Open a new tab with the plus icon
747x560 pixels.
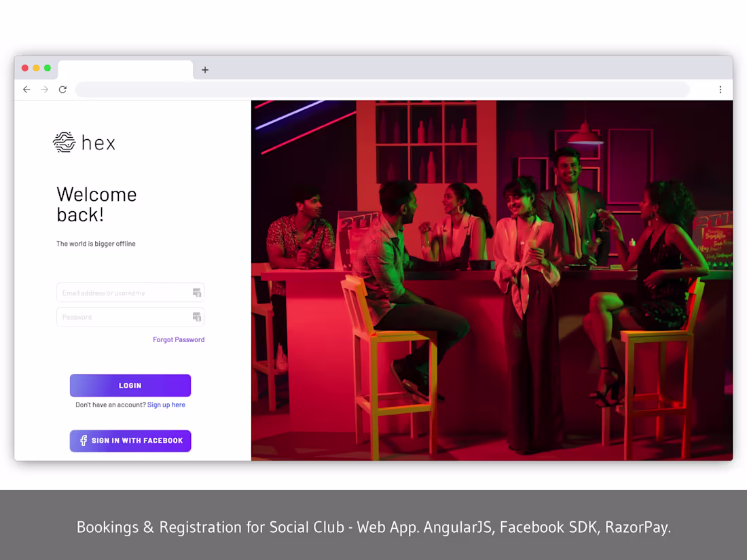205,69
